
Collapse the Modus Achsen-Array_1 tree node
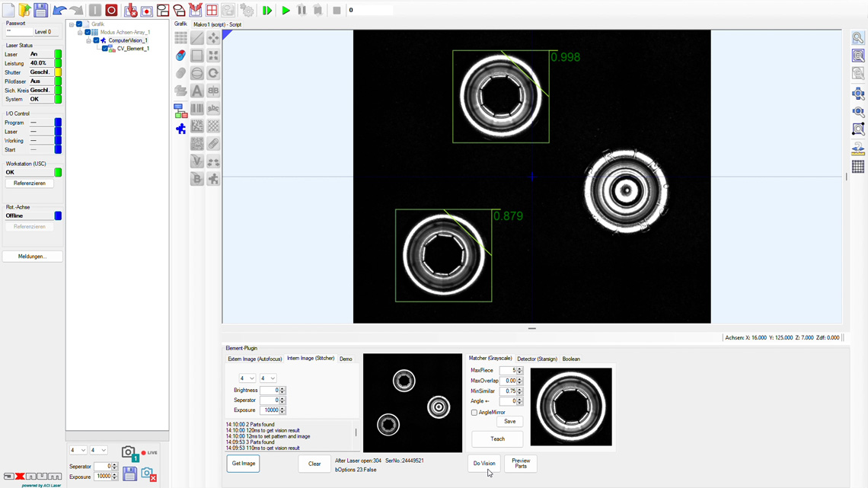(80, 33)
